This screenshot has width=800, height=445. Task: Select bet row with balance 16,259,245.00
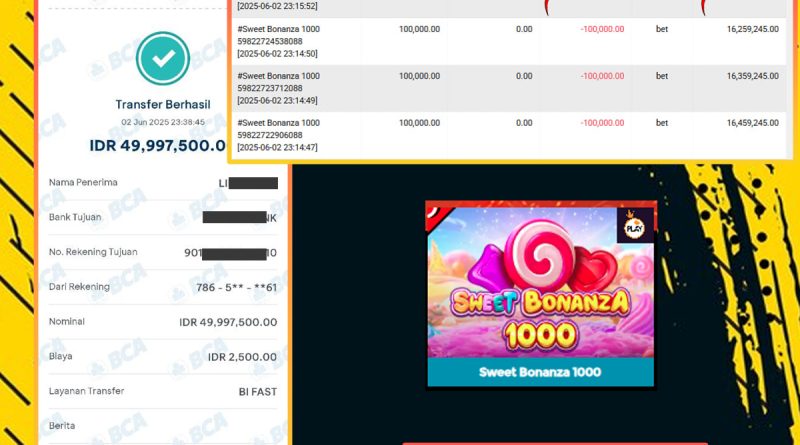coord(509,41)
